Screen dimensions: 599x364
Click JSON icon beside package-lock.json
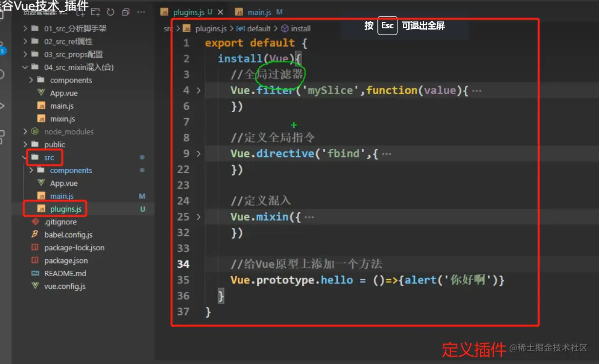[x=35, y=248]
